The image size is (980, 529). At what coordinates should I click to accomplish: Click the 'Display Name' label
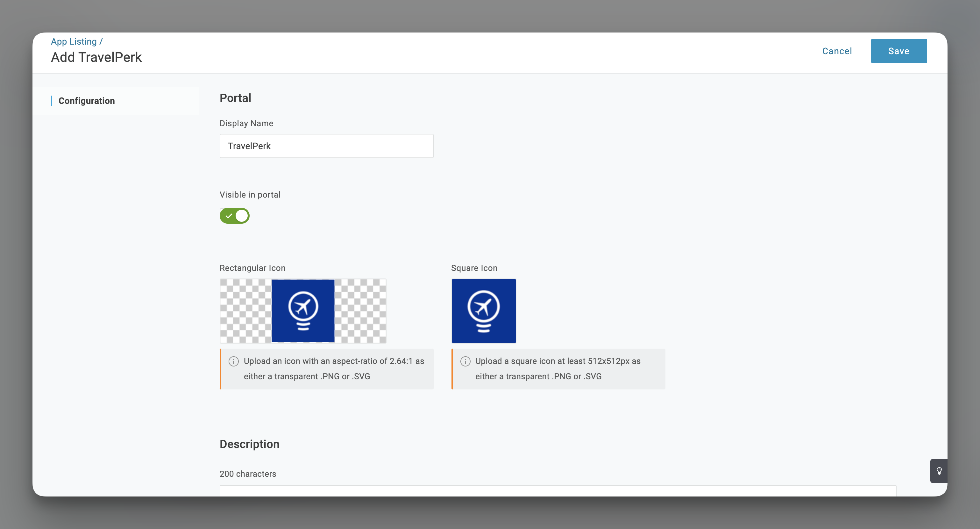(x=246, y=123)
